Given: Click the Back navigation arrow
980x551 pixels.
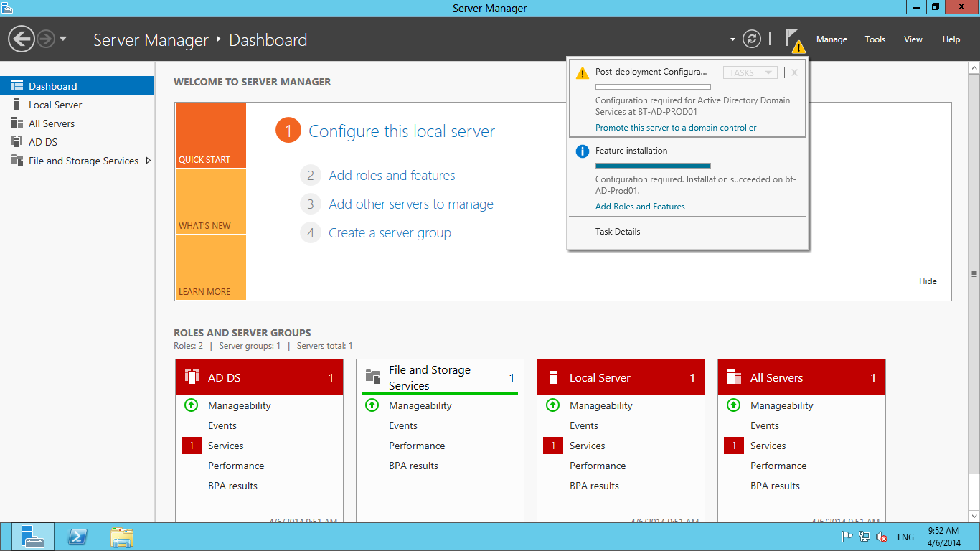Looking at the screenshot, I should click(22, 39).
